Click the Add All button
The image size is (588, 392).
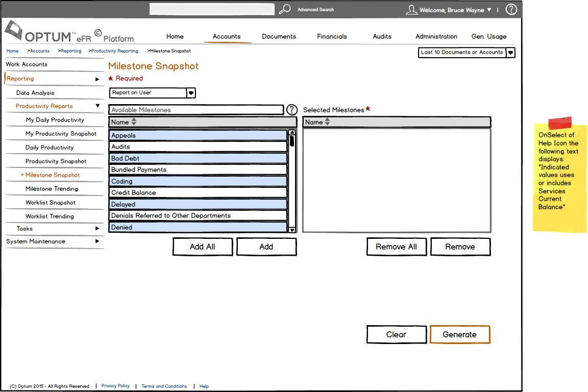point(203,247)
